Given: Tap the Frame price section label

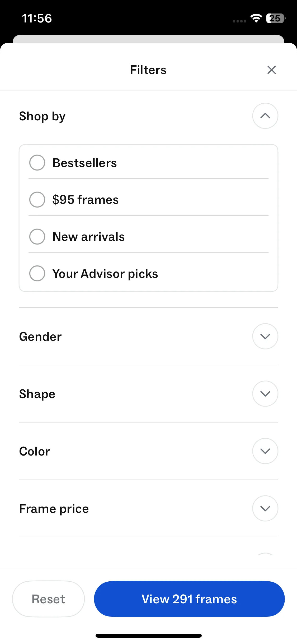Looking at the screenshot, I should (x=54, y=509).
